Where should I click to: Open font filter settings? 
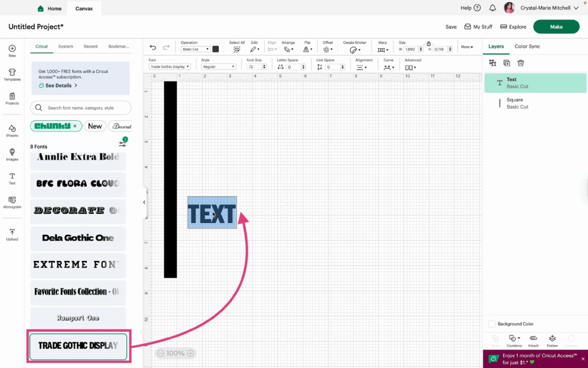[123, 143]
